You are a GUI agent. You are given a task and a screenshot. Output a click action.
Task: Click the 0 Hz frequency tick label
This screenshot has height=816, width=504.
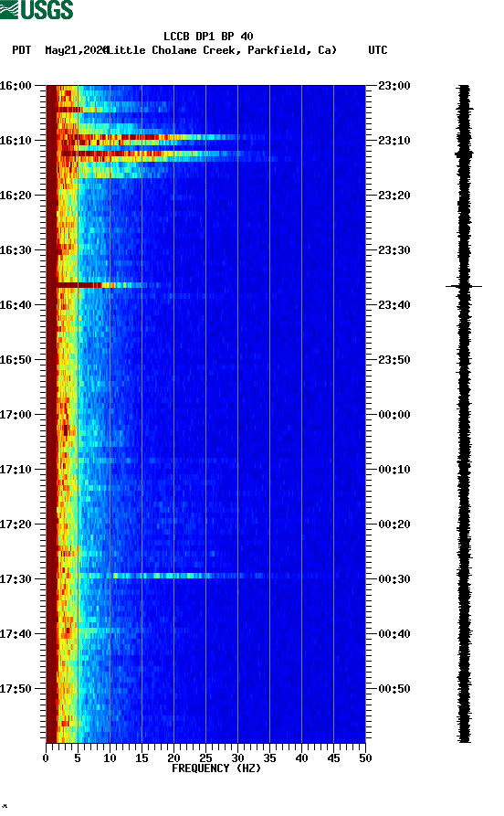pos(46,758)
